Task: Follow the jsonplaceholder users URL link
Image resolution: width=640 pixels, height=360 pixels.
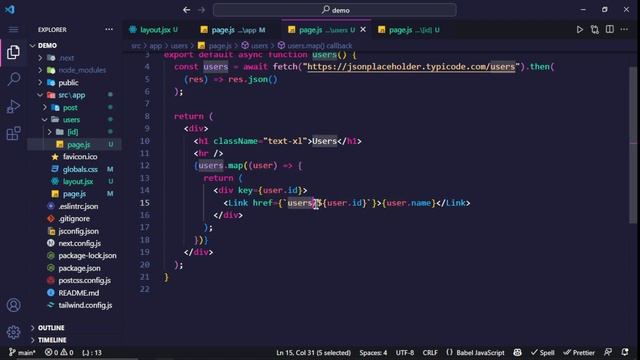Action: click(x=411, y=67)
